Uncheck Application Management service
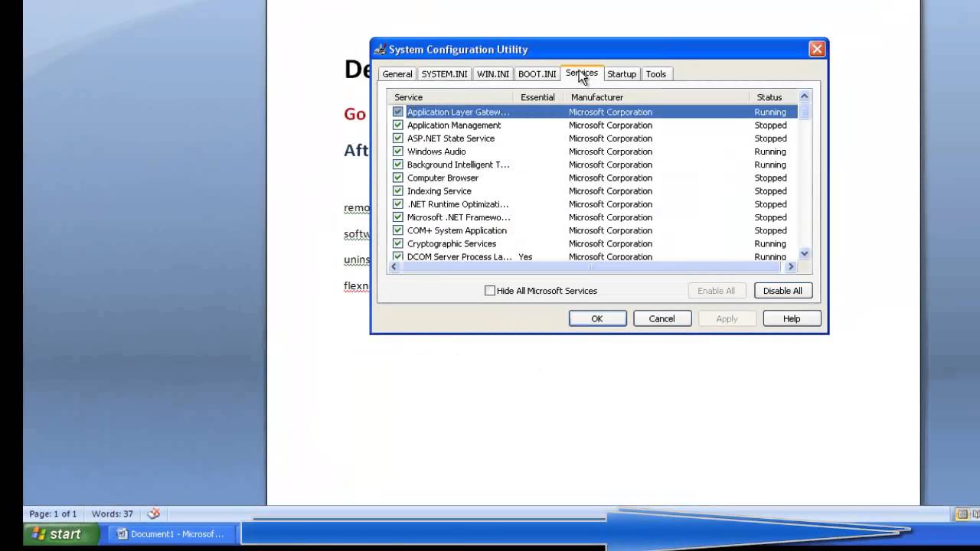The height and width of the screenshot is (551, 980). [x=398, y=125]
